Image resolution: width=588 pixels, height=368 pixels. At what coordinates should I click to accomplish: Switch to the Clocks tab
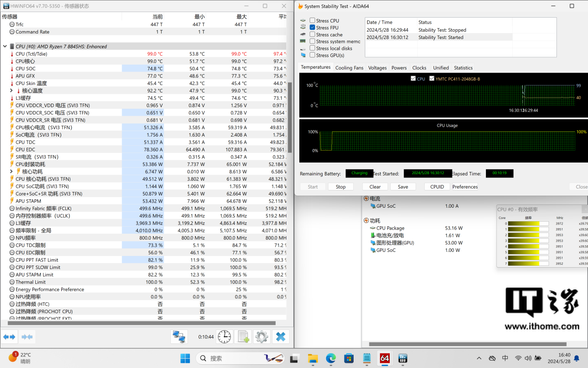point(419,68)
